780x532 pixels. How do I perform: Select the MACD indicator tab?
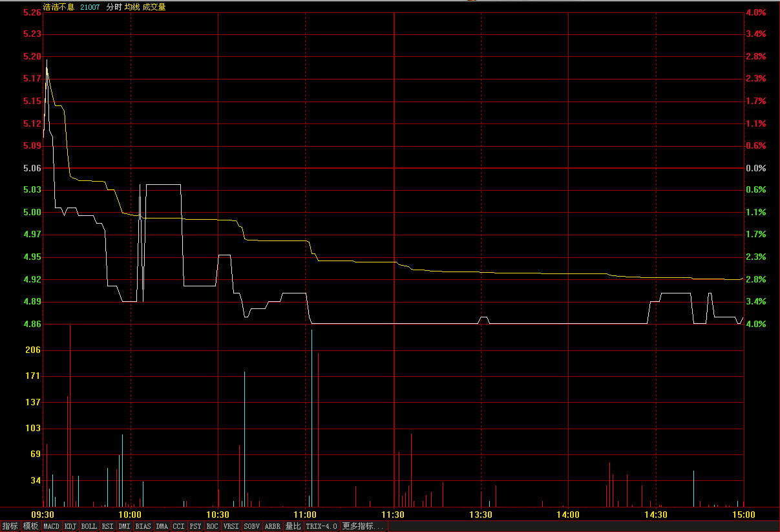tap(51, 527)
